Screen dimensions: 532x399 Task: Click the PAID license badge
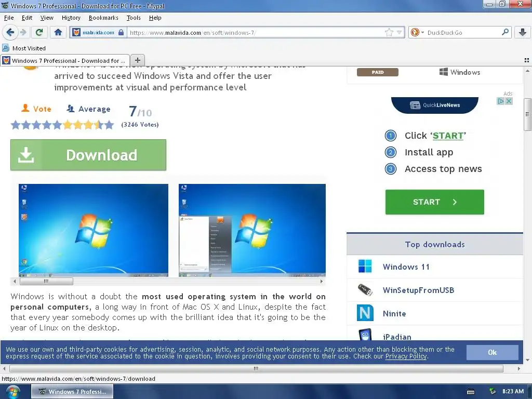[x=378, y=72]
